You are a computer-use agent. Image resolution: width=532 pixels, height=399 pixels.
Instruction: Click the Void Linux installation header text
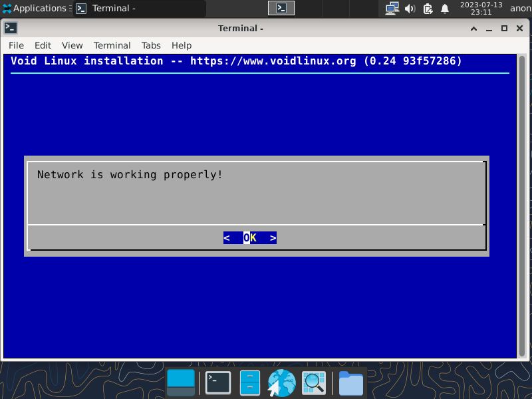click(x=236, y=61)
